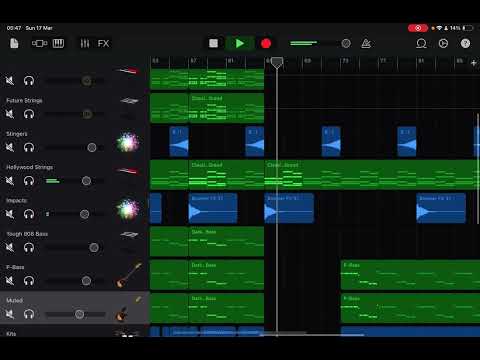Solo the F-Bass track
The width and height of the screenshot is (480, 360).
29,281
